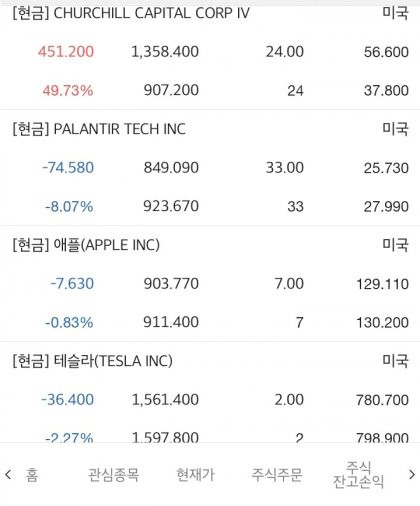This screenshot has width=420, height=506.
Task: Go to the 주식주문 tab
Action: [x=277, y=475]
